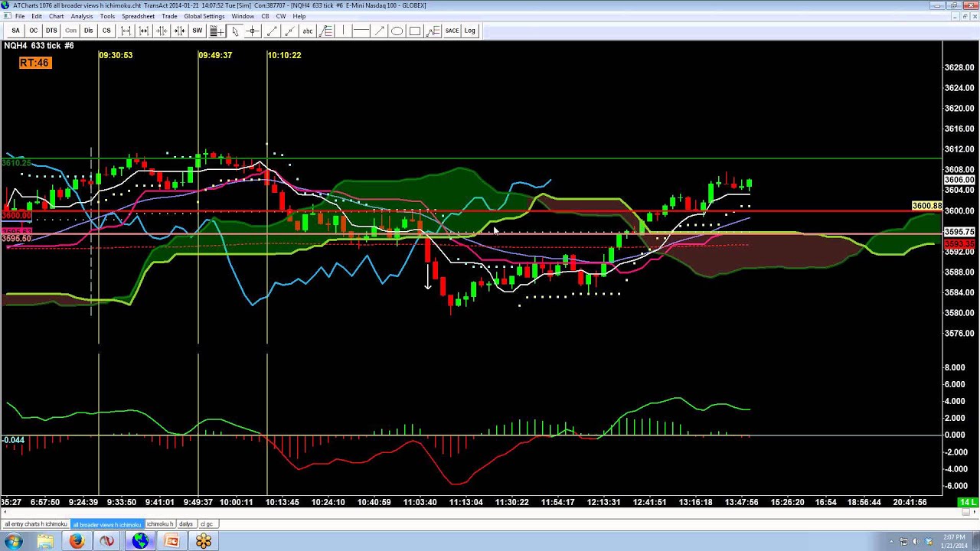This screenshot has height=551, width=980.
Task: Open the File menu
Action: (20, 16)
